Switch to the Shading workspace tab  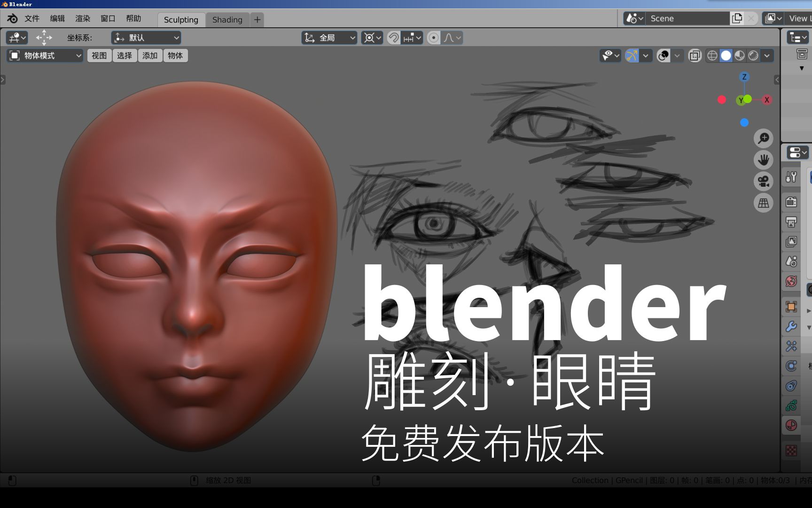[227, 20]
